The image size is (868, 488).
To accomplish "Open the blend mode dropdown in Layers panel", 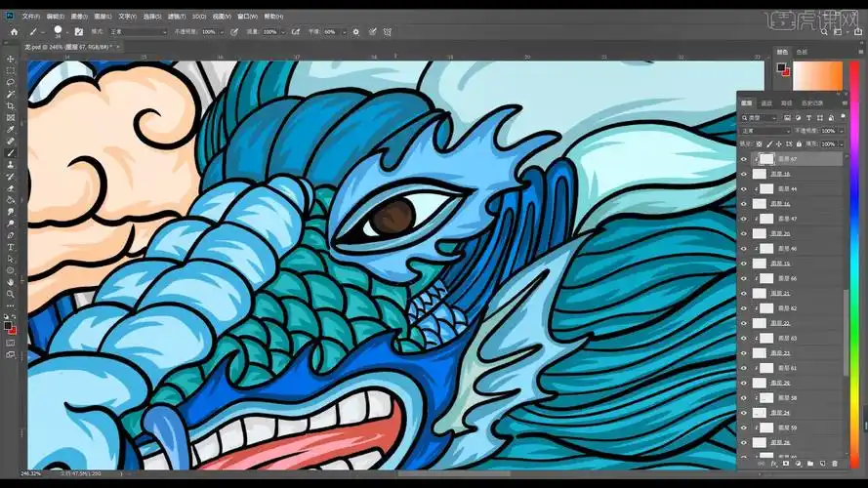I will 765,130.
